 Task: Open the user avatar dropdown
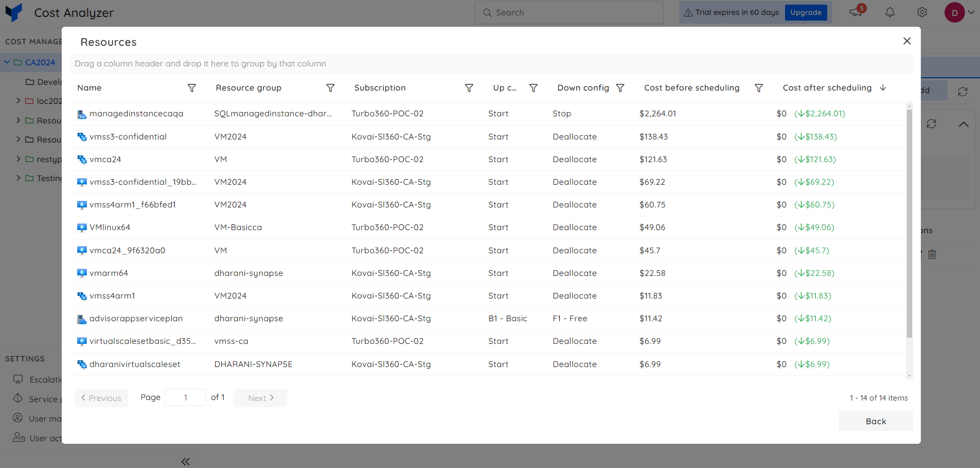click(959, 12)
